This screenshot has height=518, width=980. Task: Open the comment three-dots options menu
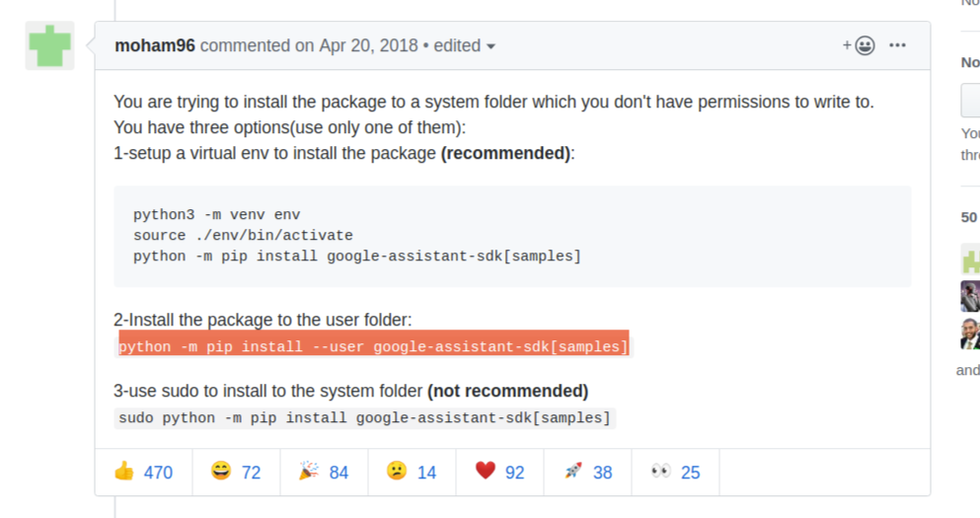[x=897, y=45]
